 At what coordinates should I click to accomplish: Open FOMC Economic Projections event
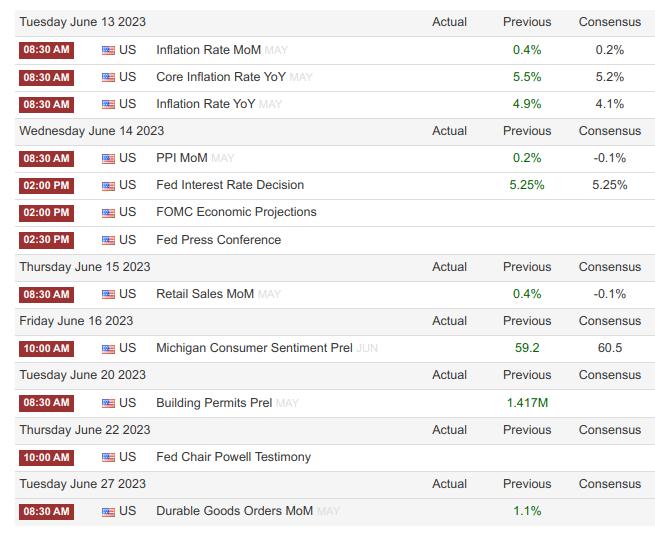point(236,212)
